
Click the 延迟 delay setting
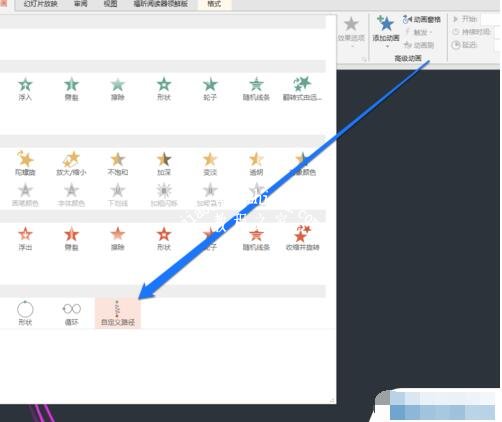(464, 45)
